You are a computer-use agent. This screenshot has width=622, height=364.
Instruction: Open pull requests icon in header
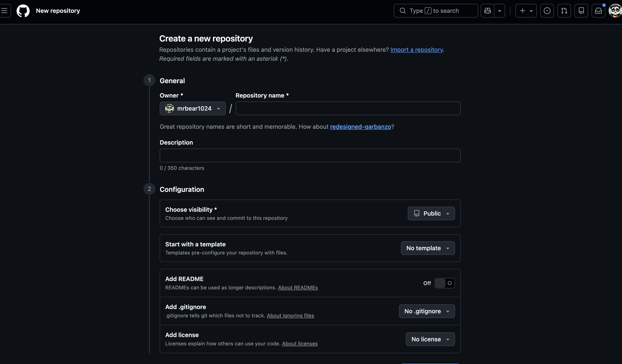tap(564, 11)
